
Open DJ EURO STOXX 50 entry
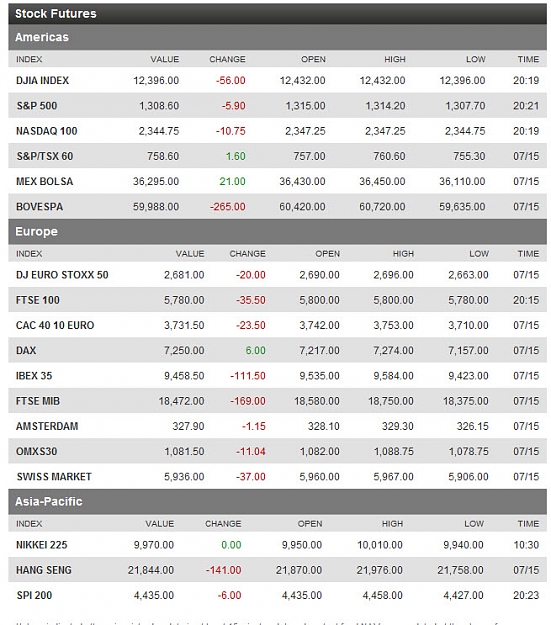62,275
